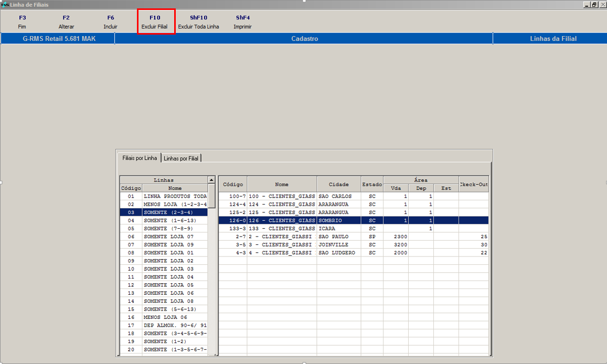
Task: Select line 06 SOMENTE LOJA 07
Action: coord(164,237)
